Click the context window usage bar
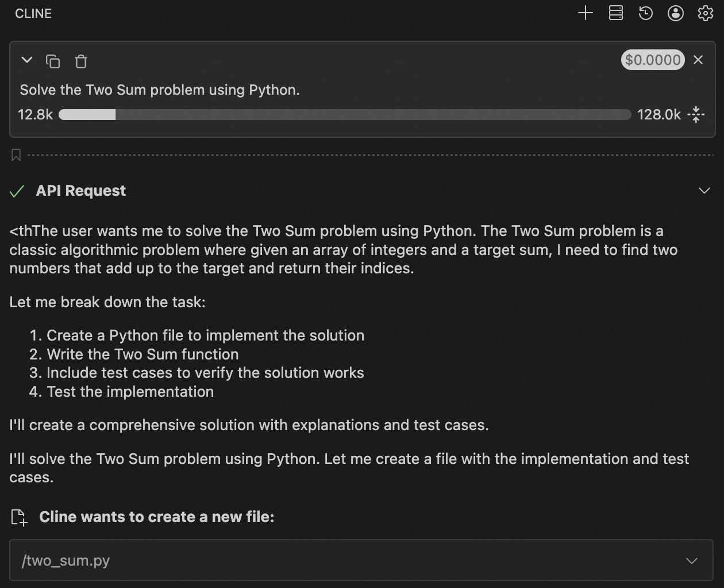Image resolution: width=724 pixels, height=588 pixels. (345, 115)
